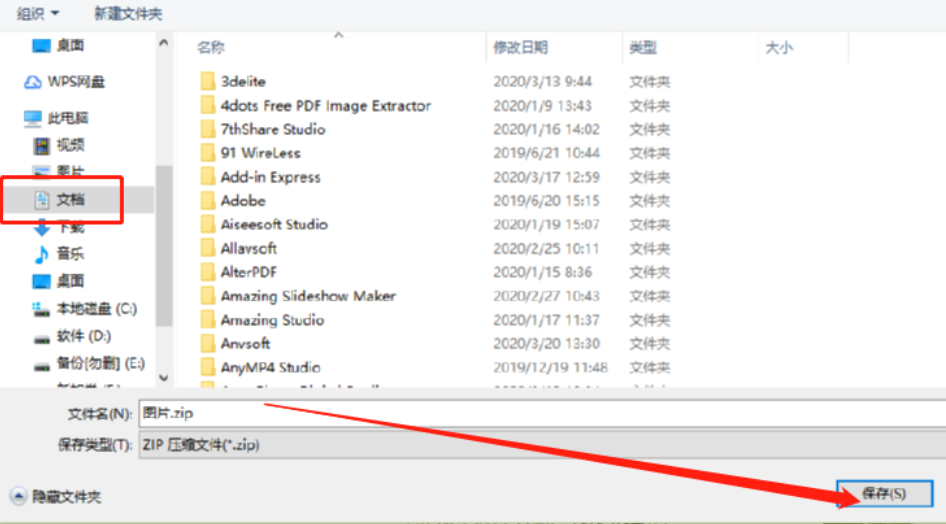
Task: Click the Adobe folder icon
Action: point(208,201)
